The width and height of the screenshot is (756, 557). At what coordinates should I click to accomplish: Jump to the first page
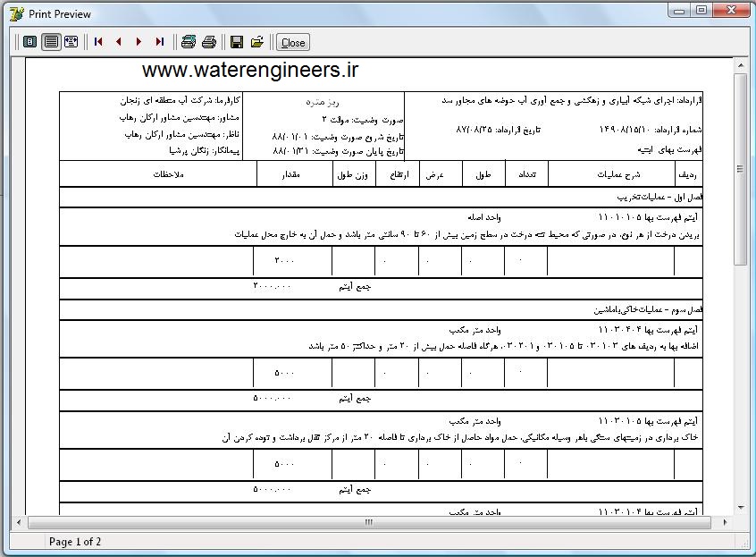98,42
